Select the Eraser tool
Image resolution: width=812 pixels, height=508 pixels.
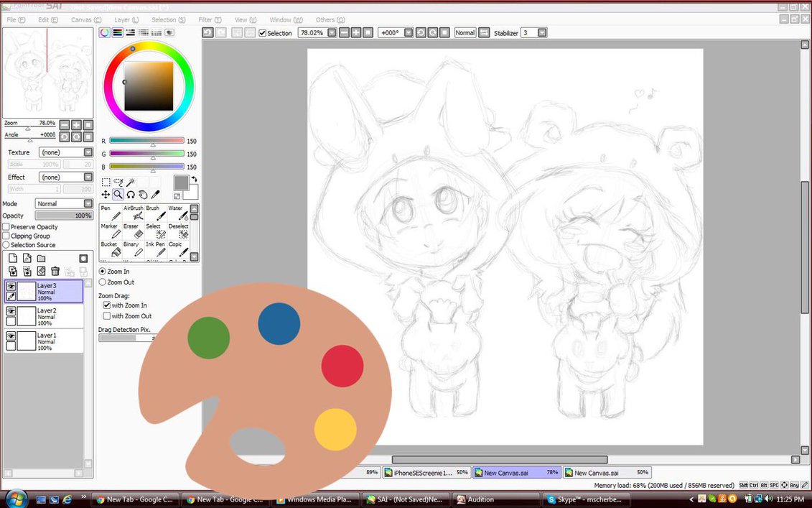(x=133, y=231)
